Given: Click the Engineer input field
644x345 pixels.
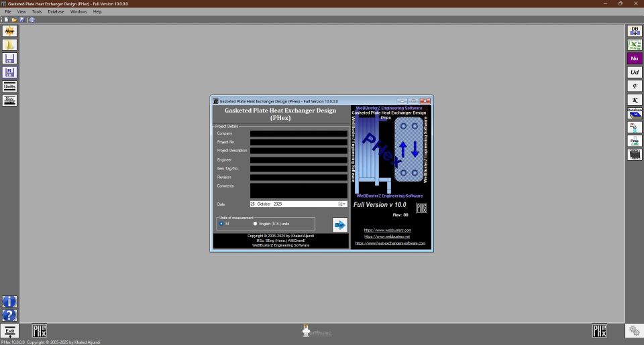Looking at the screenshot, I should tap(299, 160).
